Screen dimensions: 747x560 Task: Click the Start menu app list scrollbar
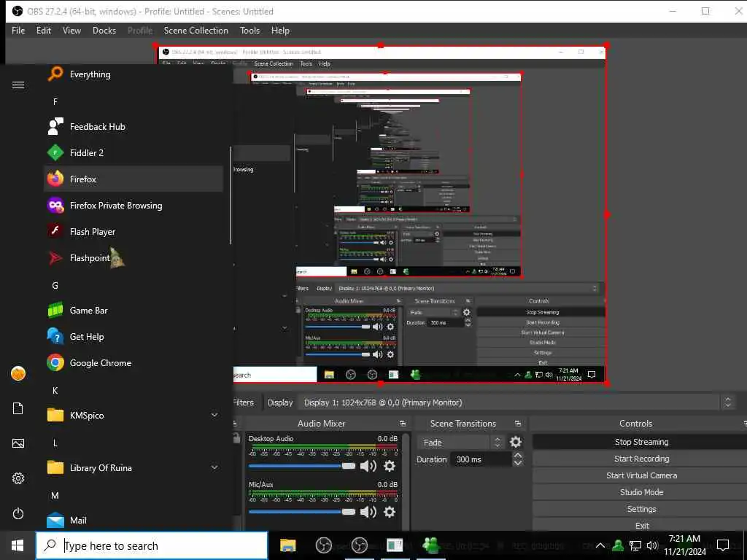231,195
